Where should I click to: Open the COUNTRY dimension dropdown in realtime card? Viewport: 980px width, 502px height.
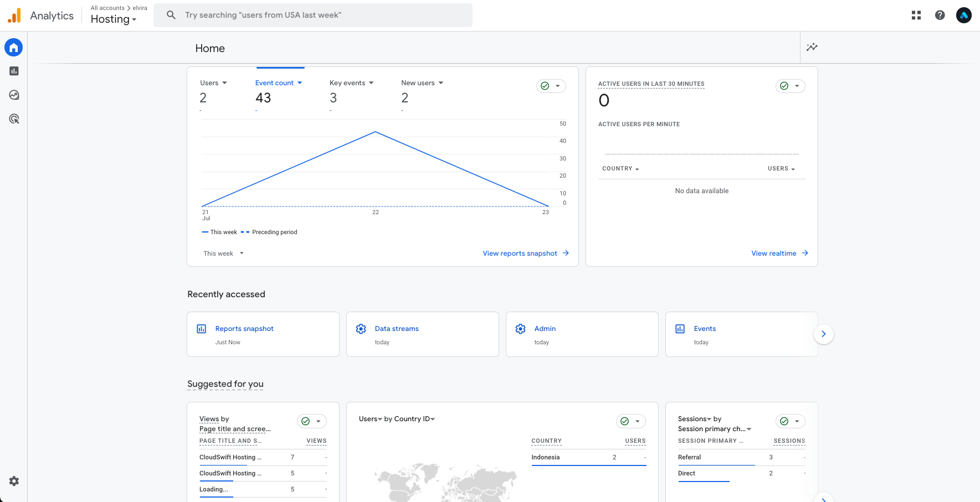tap(620, 169)
